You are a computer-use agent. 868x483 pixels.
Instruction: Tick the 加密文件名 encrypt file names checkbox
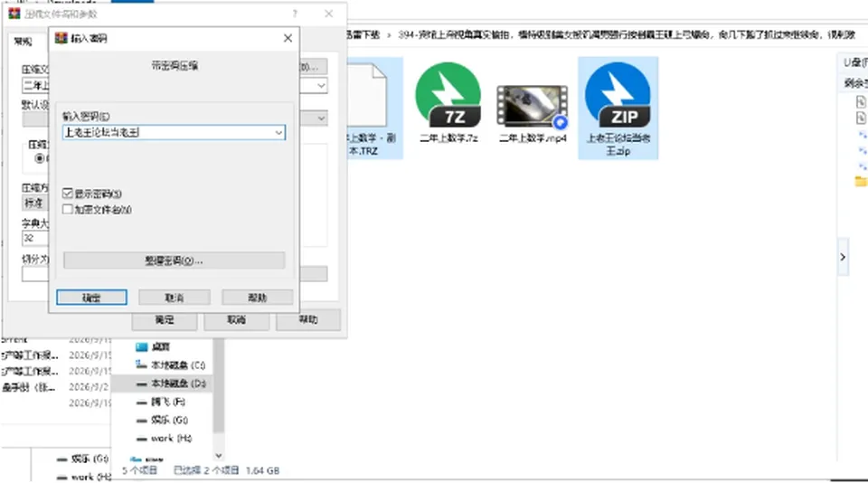[68, 209]
